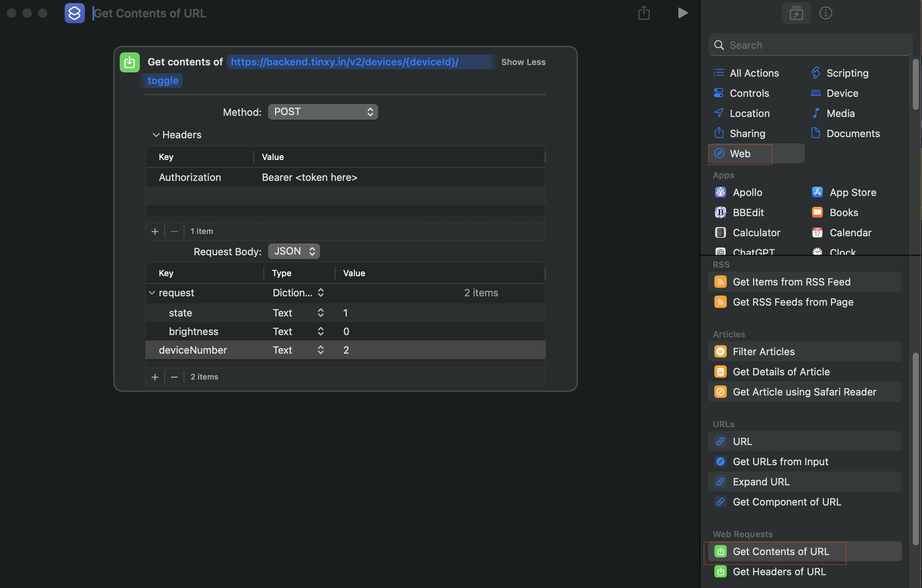Change the Request Body JSON dropdown
Viewport: 922px width, 588px height.
click(294, 251)
